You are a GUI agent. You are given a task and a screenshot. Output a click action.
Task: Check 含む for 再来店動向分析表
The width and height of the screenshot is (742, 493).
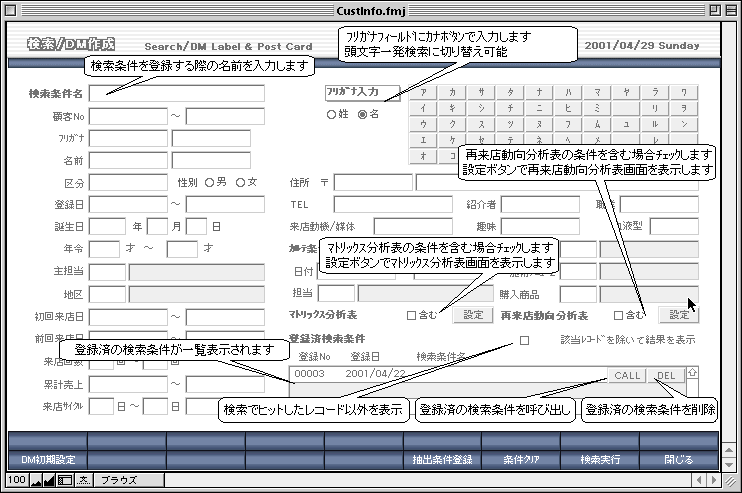(x=618, y=316)
